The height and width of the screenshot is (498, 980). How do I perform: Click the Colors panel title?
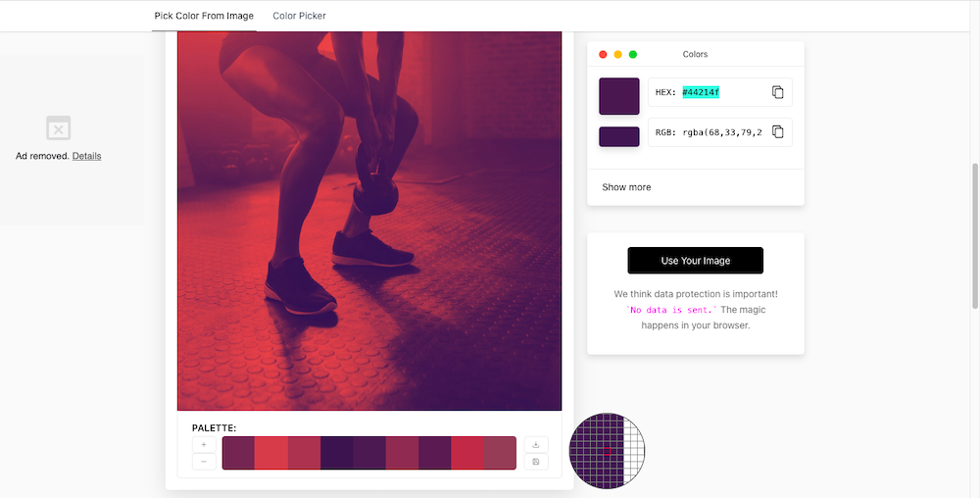coord(695,54)
